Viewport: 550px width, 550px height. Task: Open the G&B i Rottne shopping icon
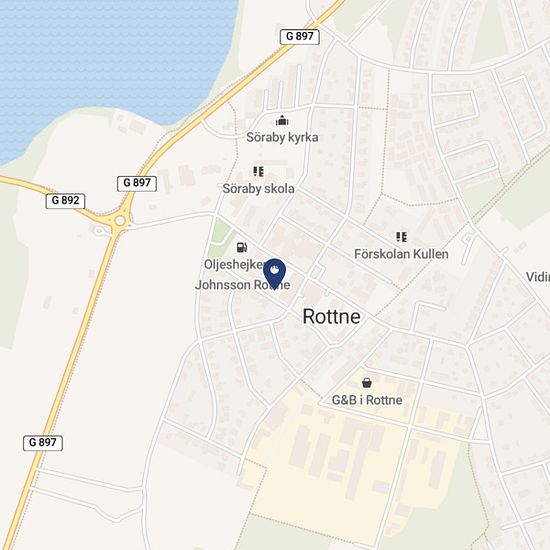[367, 383]
